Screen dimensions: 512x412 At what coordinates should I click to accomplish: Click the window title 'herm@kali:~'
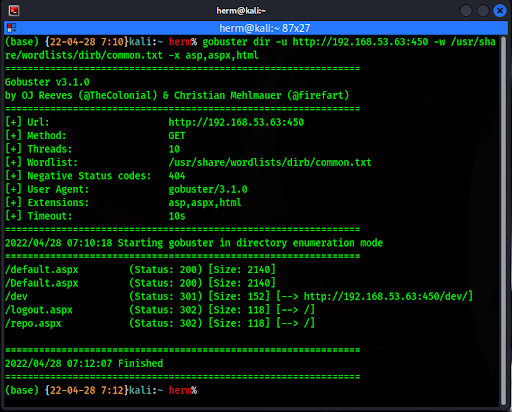[x=241, y=11]
